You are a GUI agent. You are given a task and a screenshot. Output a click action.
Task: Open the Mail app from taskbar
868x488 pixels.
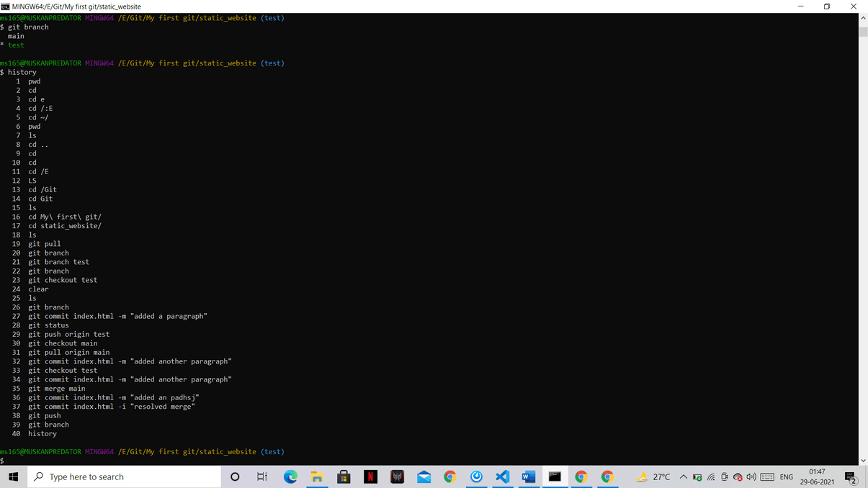tap(424, 476)
